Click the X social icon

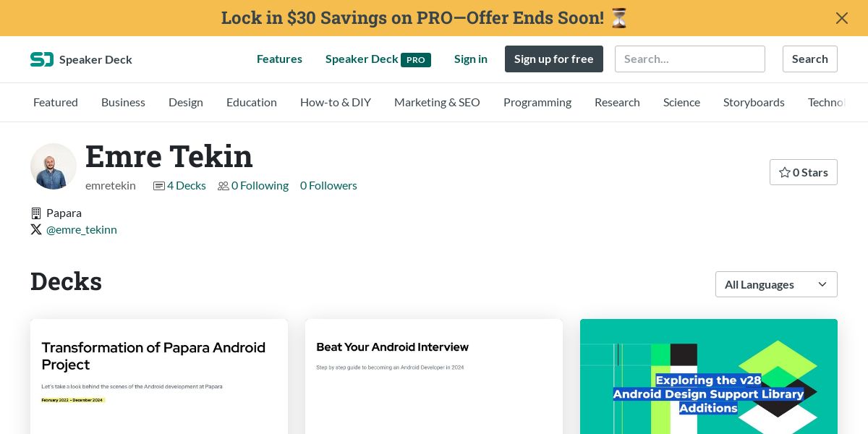[x=36, y=229]
